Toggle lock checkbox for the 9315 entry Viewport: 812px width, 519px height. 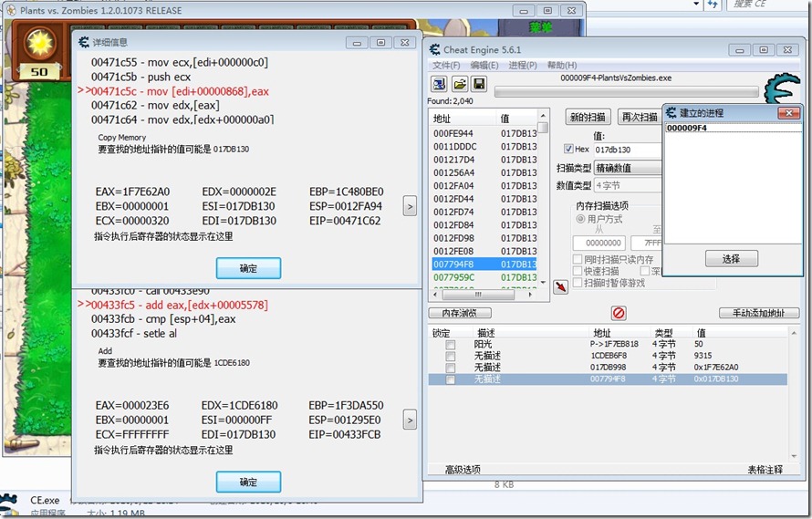pyautogui.click(x=450, y=356)
